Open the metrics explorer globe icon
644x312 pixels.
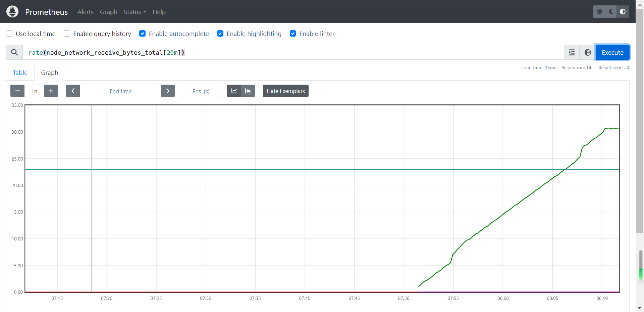click(588, 52)
